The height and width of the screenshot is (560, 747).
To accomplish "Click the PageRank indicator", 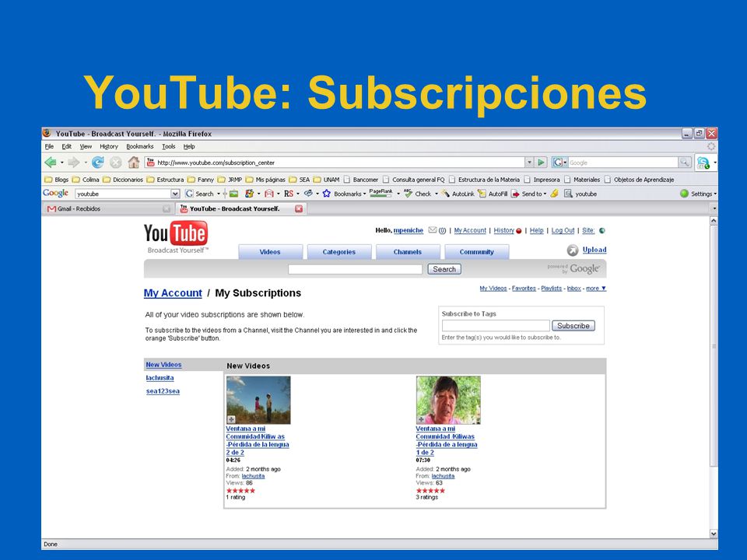I will (381, 193).
